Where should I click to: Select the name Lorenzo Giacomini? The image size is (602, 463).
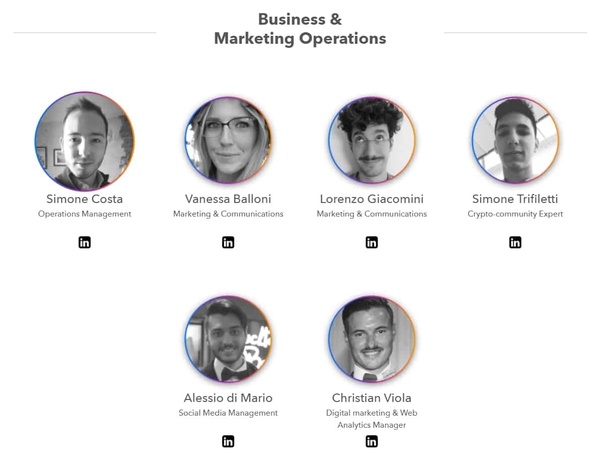372,199
